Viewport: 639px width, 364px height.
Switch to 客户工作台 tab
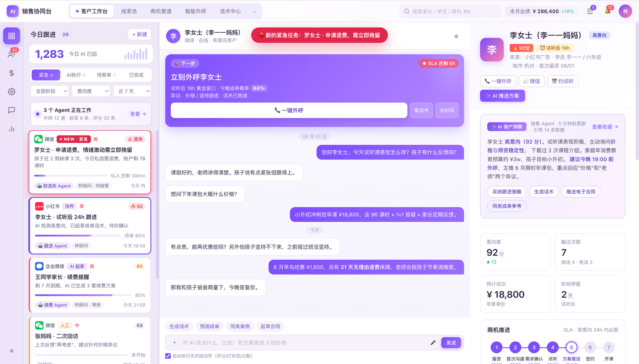pyautogui.click(x=92, y=11)
